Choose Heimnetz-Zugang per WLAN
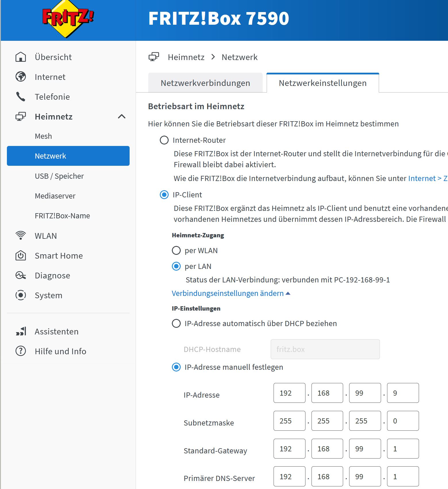This screenshot has height=489, width=448. (176, 251)
